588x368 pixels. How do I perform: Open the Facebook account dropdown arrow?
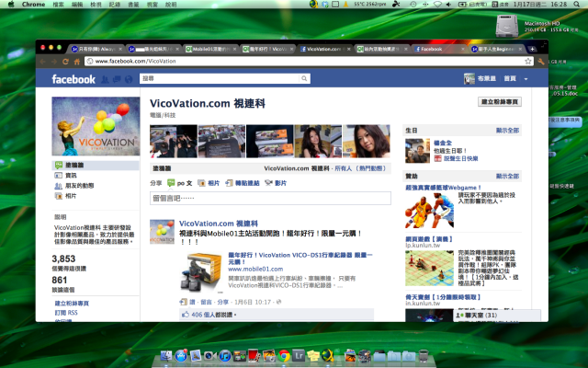[526, 79]
